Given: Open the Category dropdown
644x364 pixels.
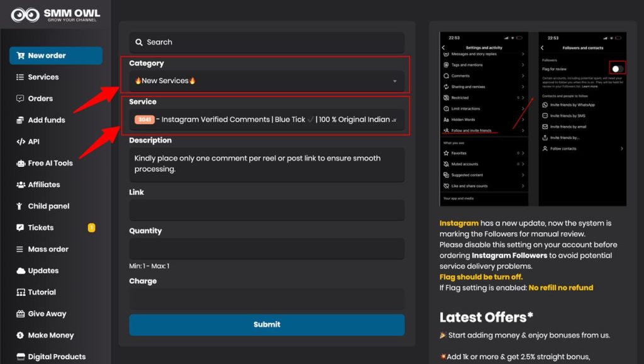Looking at the screenshot, I should 267,81.
